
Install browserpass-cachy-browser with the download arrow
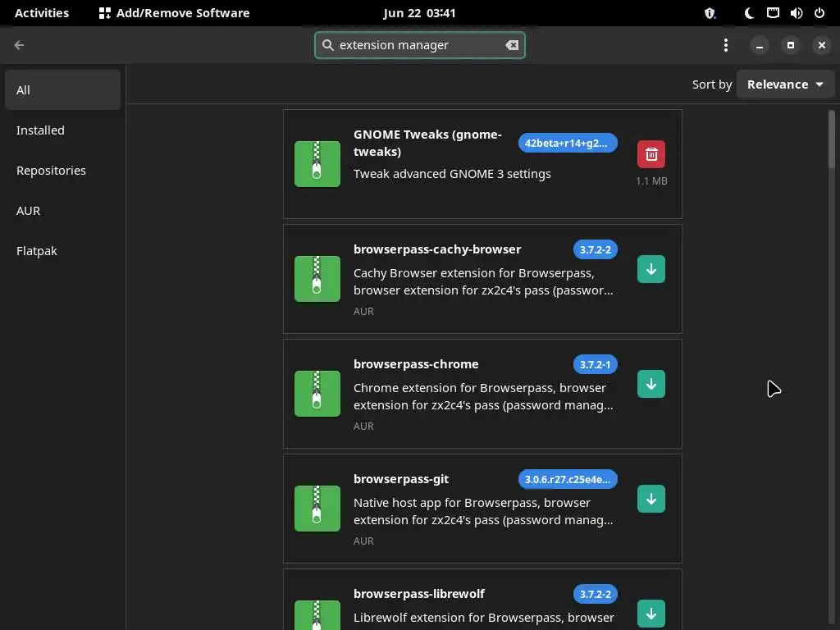coord(651,269)
